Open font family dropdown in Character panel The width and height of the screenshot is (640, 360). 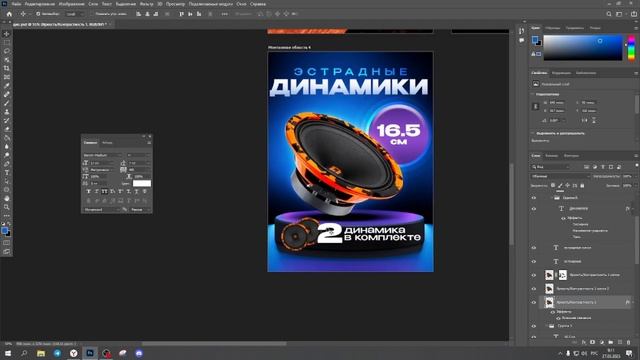click(102, 155)
